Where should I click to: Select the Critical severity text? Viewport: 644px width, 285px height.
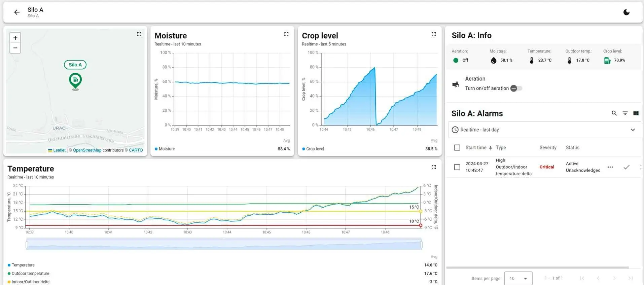(x=547, y=167)
